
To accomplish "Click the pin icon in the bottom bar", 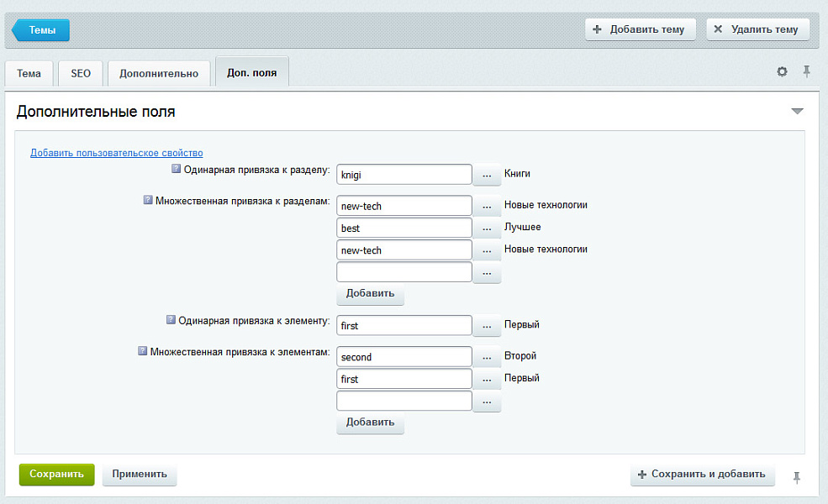I will click(796, 477).
